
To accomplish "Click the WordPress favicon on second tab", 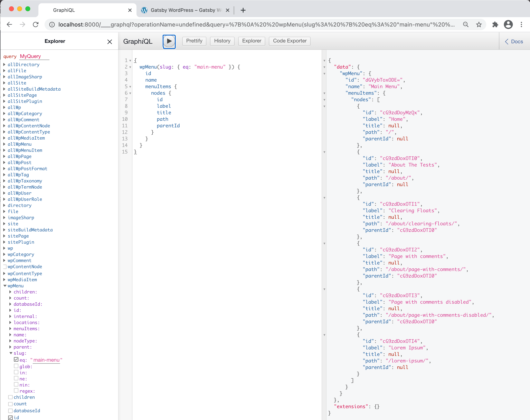I will (144, 10).
